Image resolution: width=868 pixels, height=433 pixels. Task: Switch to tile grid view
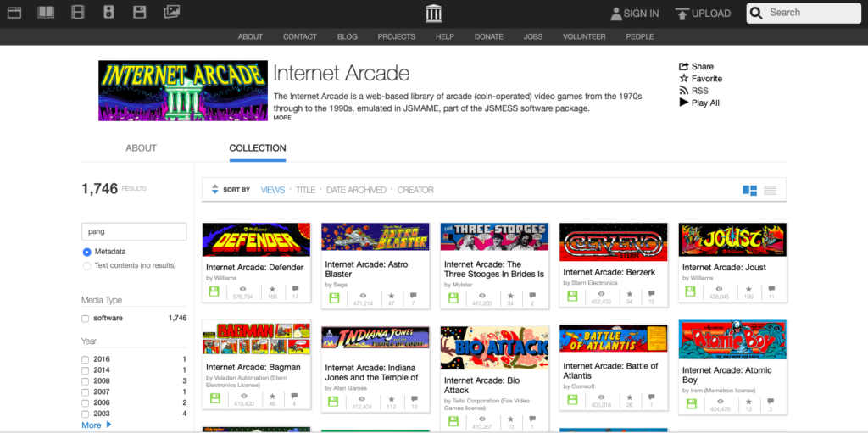pos(749,191)
